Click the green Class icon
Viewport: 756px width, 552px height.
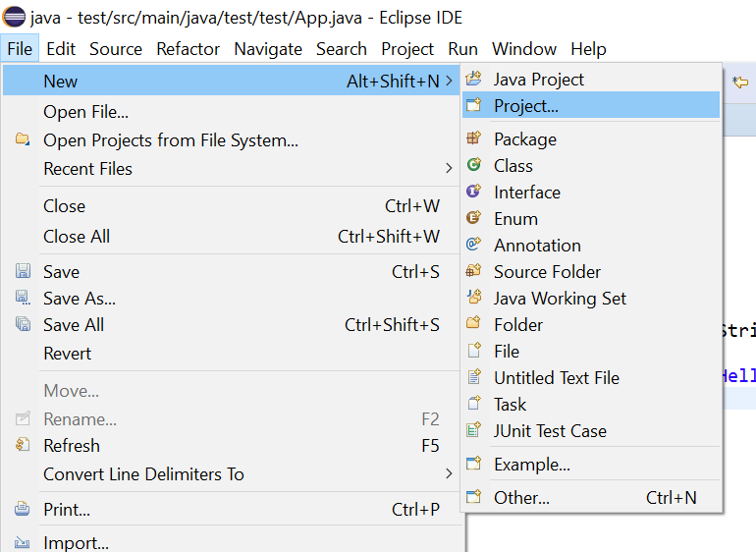pyautogui.click(x=473, y=165)
